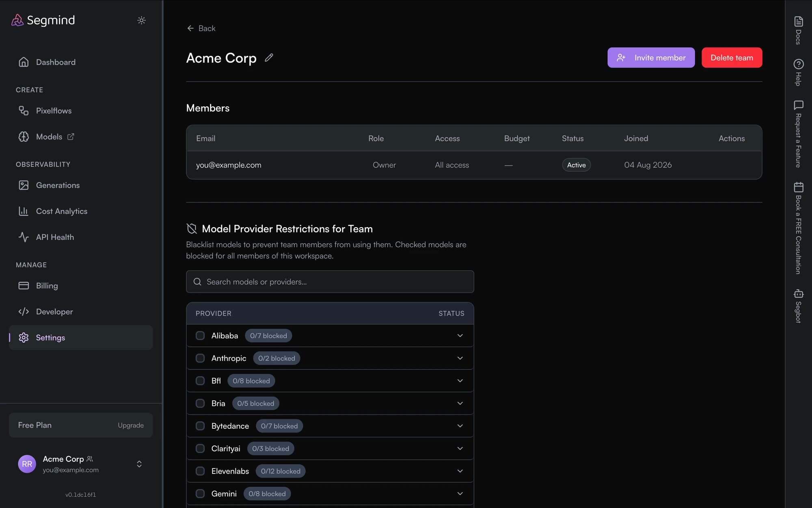This screenshot has height=508, width=812.
Task: Expand the Bfl provider row chevron
Action: (x=460, y=381)
